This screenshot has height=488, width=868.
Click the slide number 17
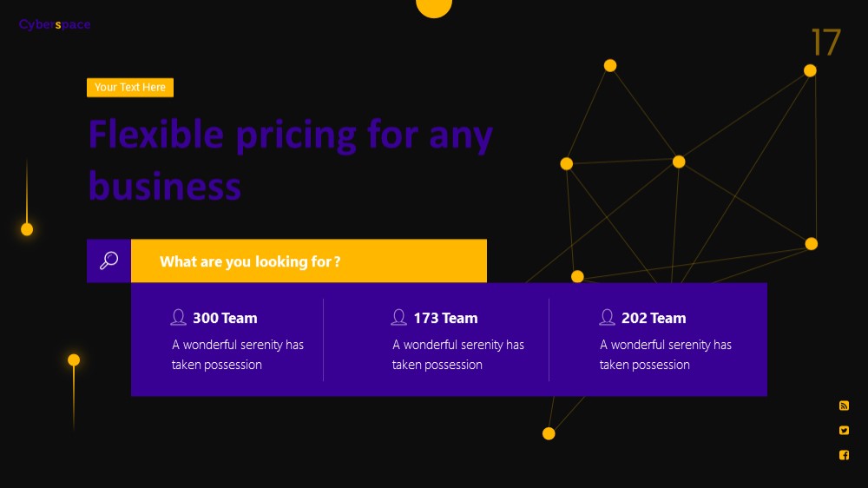pos(826,42)
